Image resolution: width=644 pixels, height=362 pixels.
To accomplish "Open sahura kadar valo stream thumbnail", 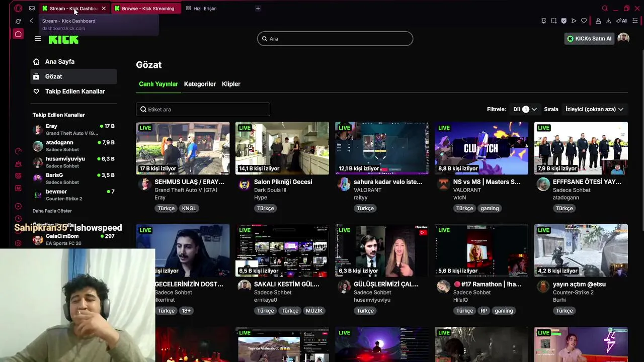I will (382, 148).
